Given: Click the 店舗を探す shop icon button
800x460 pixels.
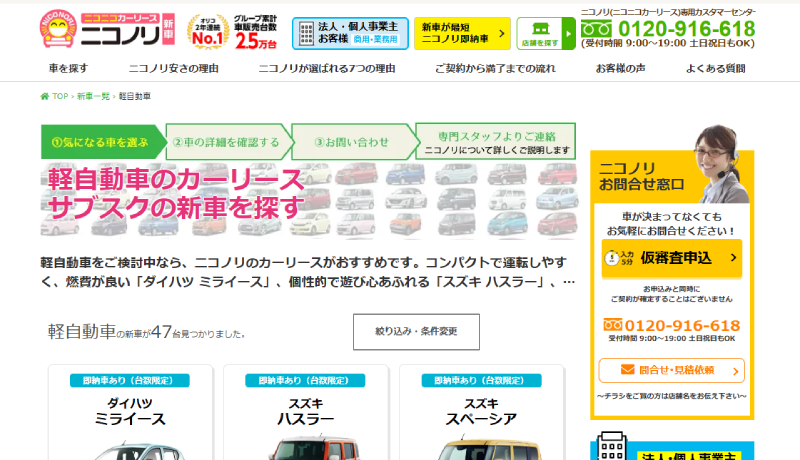Looking at the screenshot, I should (540, 33).
